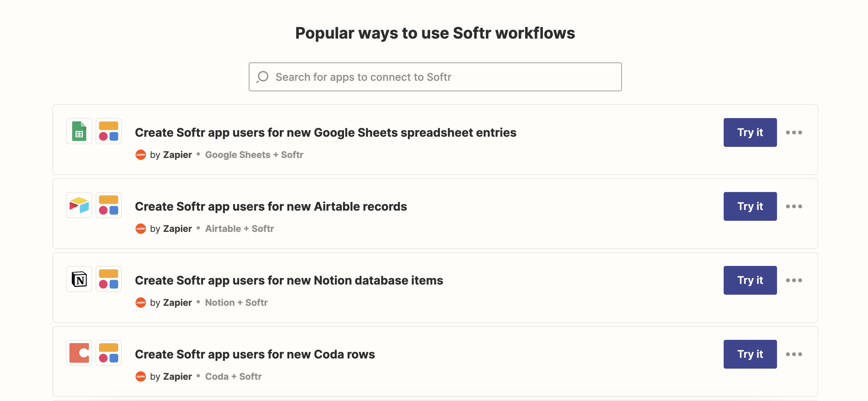Select the Coda app icon
Screen dimensions: 868x401
click(79, 353)
